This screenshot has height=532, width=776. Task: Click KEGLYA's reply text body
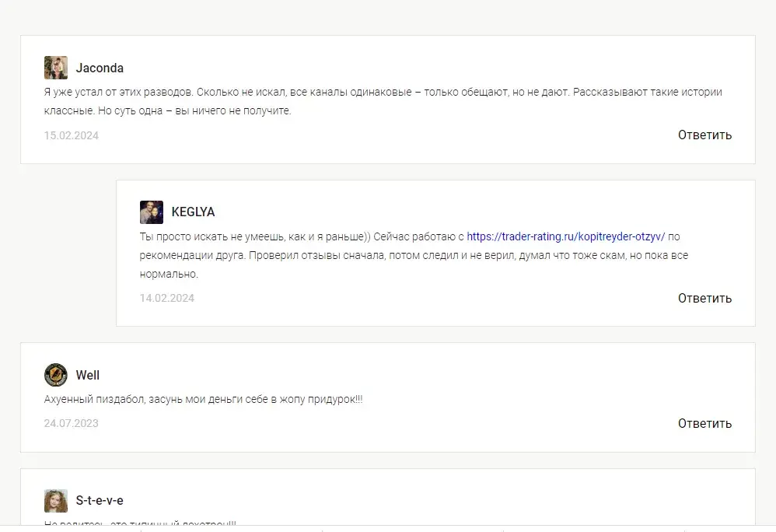414,255
